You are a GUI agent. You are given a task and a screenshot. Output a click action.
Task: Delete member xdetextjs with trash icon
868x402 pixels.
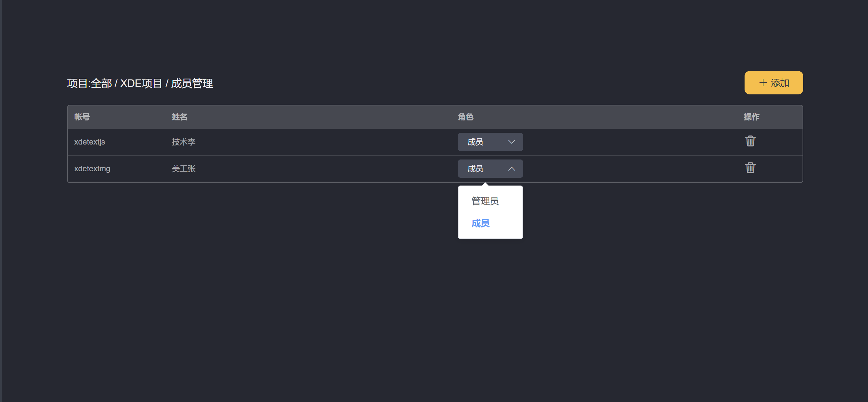750,141
